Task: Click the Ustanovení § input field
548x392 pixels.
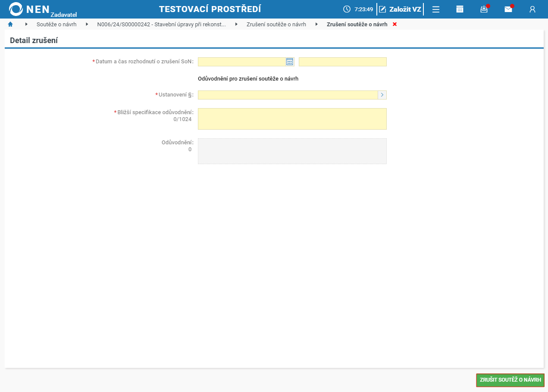Action: tap(288, 95)
